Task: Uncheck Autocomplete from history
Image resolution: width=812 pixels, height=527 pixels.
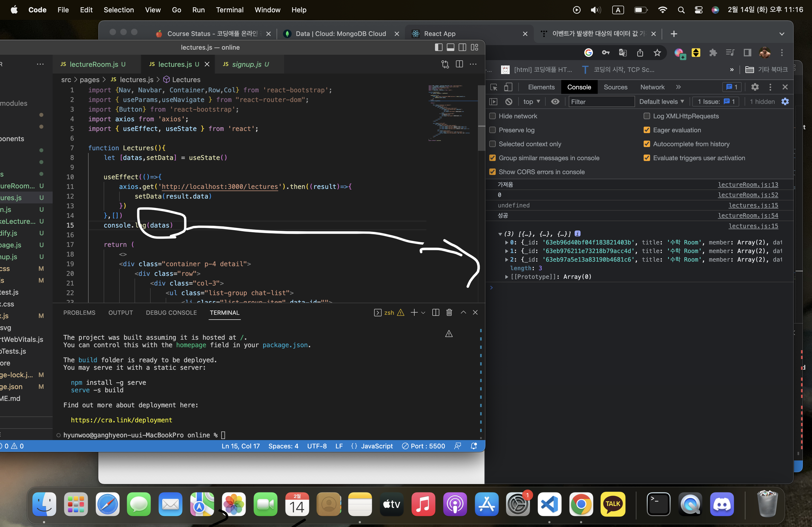Action: pyautogui.click(x=647, y=144)
